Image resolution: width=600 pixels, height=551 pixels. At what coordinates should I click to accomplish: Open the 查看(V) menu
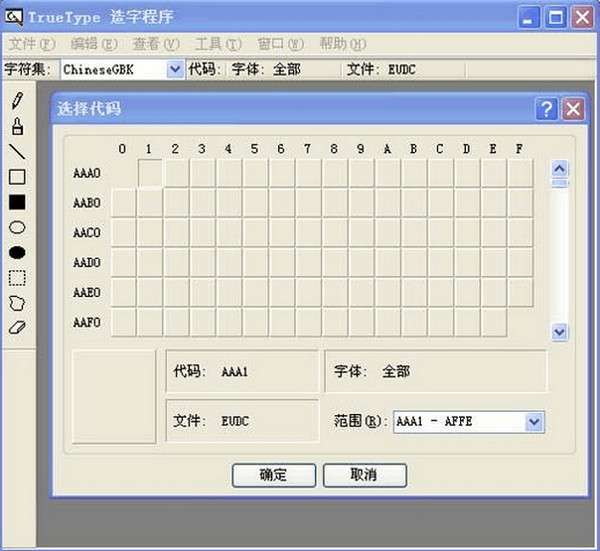coord(156,44)
